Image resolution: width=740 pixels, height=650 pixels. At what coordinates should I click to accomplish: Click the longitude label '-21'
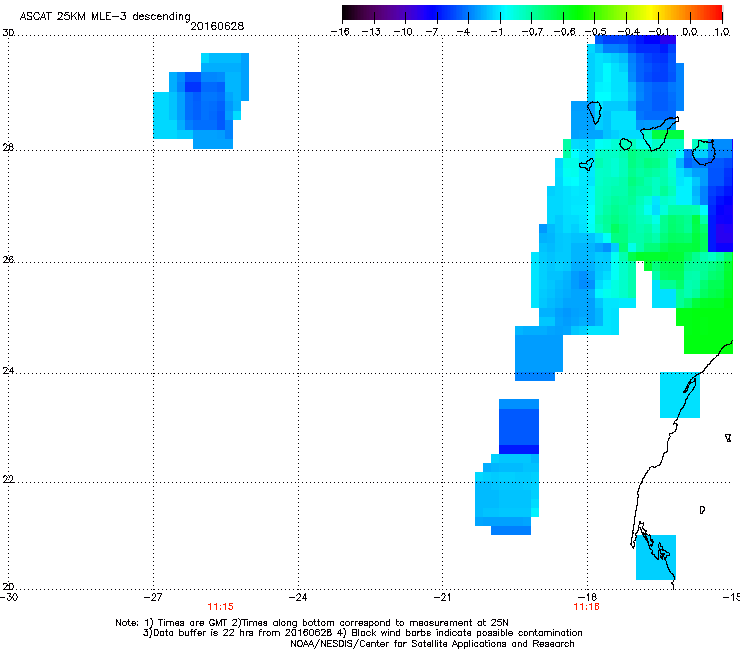pos(442,597)
